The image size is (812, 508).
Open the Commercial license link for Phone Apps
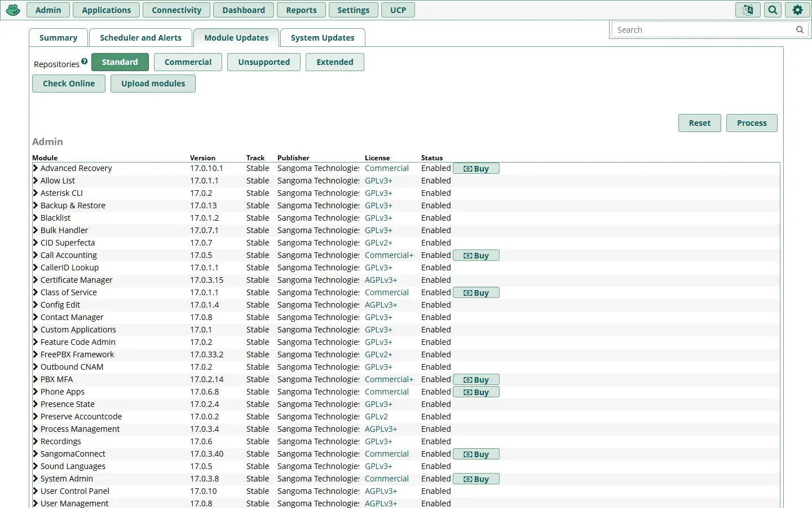pos(387,392)
